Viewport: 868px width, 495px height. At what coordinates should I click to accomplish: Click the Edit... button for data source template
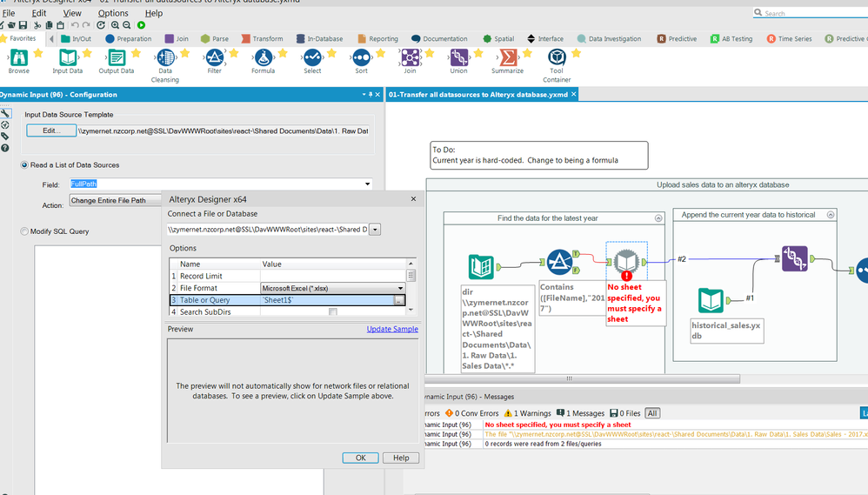pyautogui.click(x=51, y=130)
